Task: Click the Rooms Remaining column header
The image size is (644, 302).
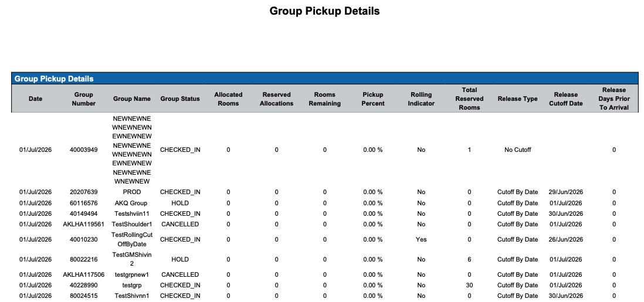Action: click(x=324, y=99)
